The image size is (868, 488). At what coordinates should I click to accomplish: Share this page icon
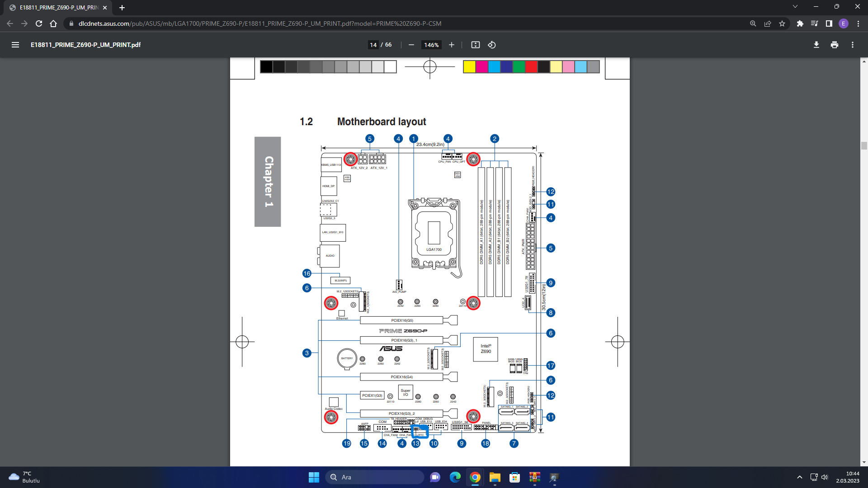tap(768, 23)
